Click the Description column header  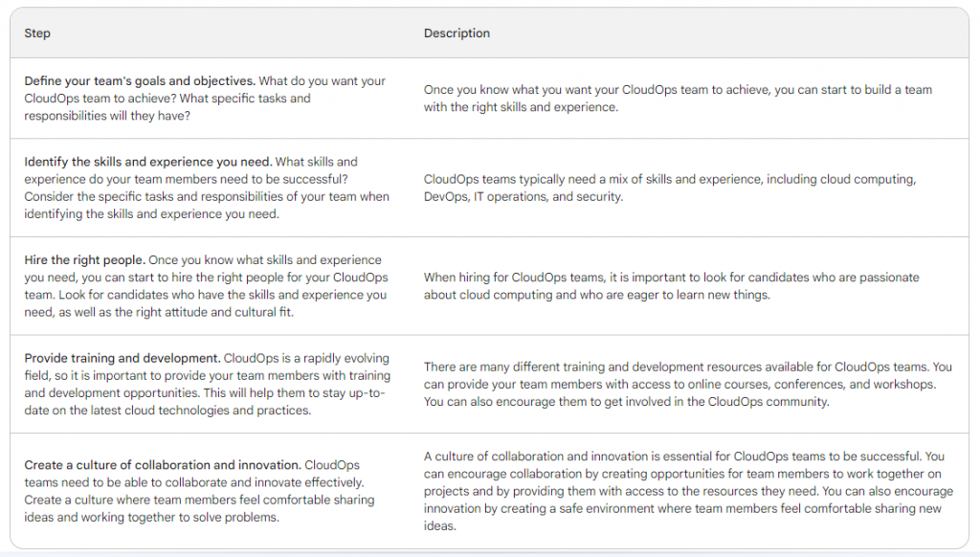(457, 33)
